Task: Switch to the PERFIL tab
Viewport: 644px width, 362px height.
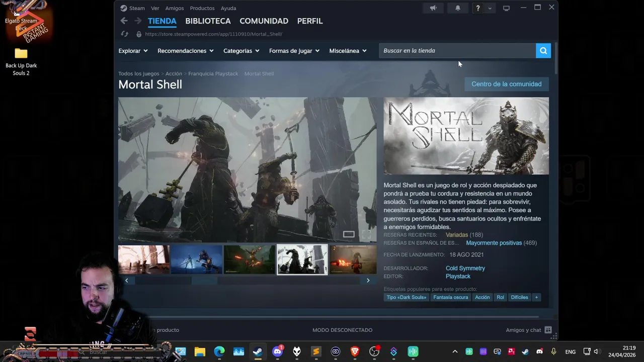Action: click(x=310, y=21)
